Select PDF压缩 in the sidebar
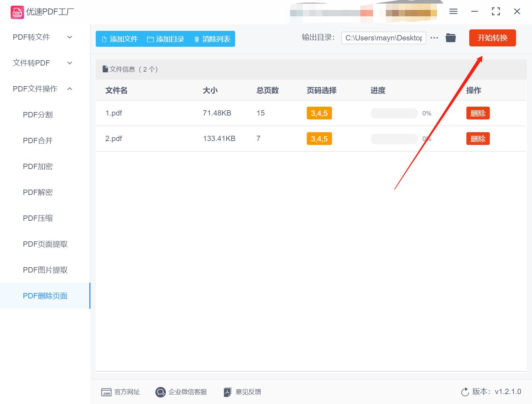532x404 pixels. pyautogui.click(x=38, y=218)
